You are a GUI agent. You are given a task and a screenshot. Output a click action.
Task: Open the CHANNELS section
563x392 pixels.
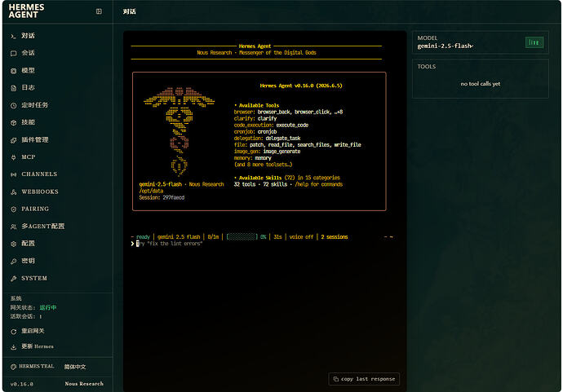click(x=57, y=174)
